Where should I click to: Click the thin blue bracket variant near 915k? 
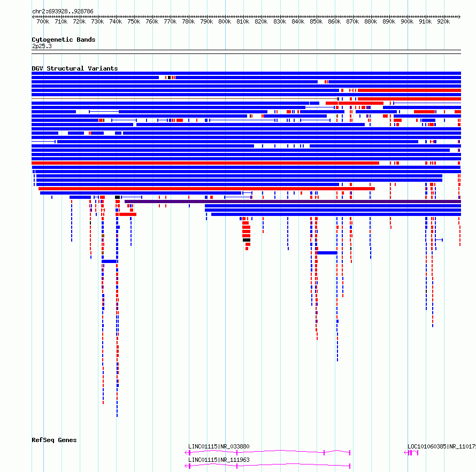point(439,240)
